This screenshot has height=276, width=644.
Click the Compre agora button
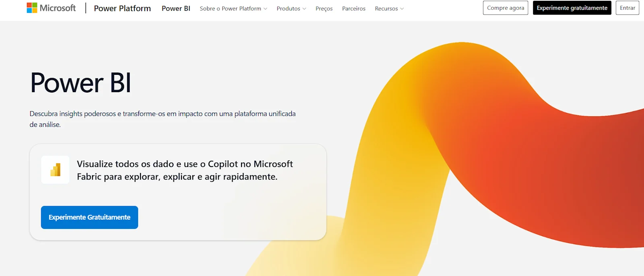(506, 8)
